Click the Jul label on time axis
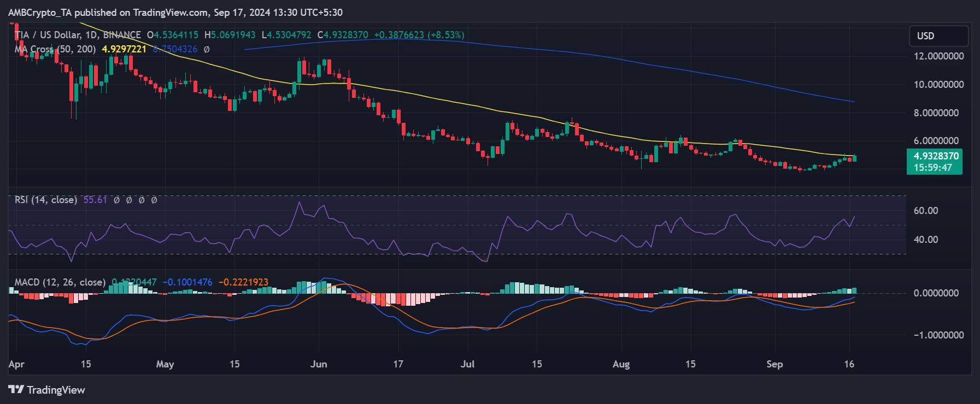Viewport: 980px width, 404px height. point(467,364)
